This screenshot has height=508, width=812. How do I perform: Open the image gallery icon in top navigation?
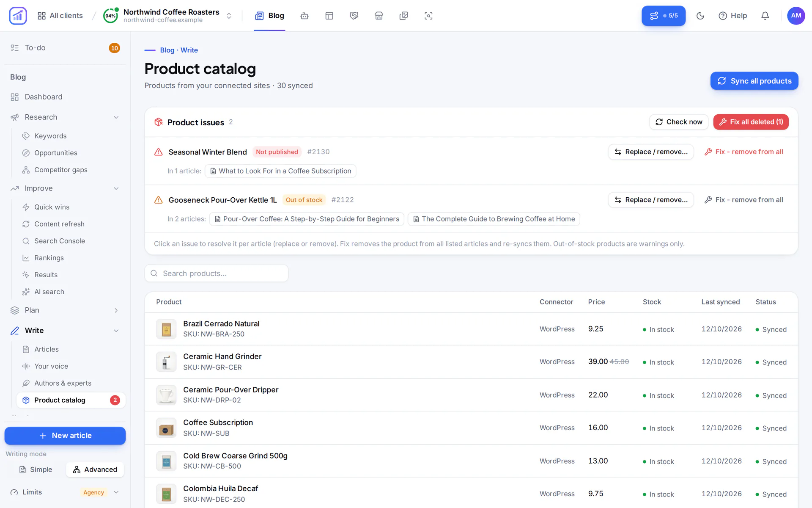coord(404,16)
